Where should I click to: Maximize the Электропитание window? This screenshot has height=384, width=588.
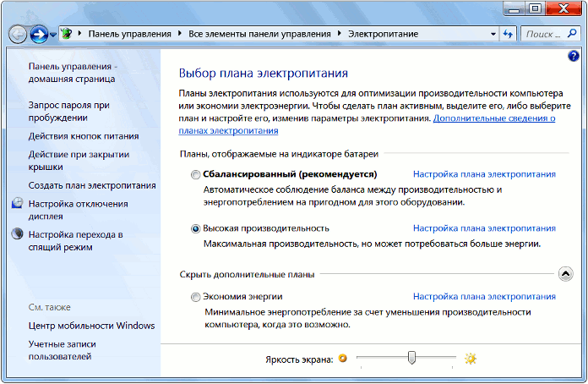(536, 8)
